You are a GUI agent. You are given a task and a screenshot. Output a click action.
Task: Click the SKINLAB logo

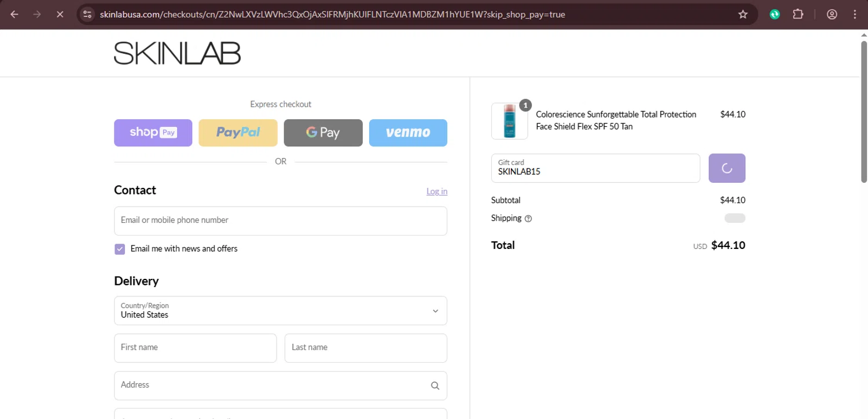click(x=177, y=53)
